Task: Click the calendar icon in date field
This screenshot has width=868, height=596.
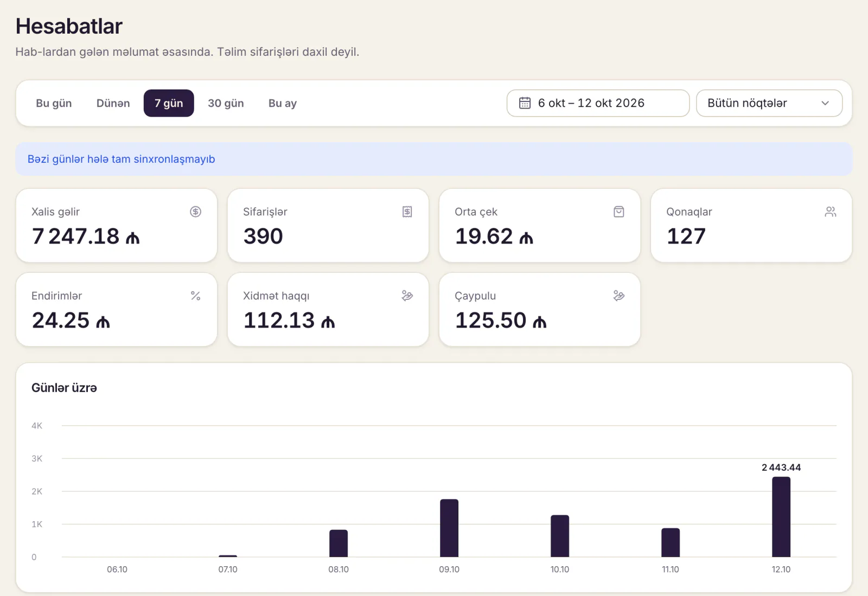Action: 525,103
